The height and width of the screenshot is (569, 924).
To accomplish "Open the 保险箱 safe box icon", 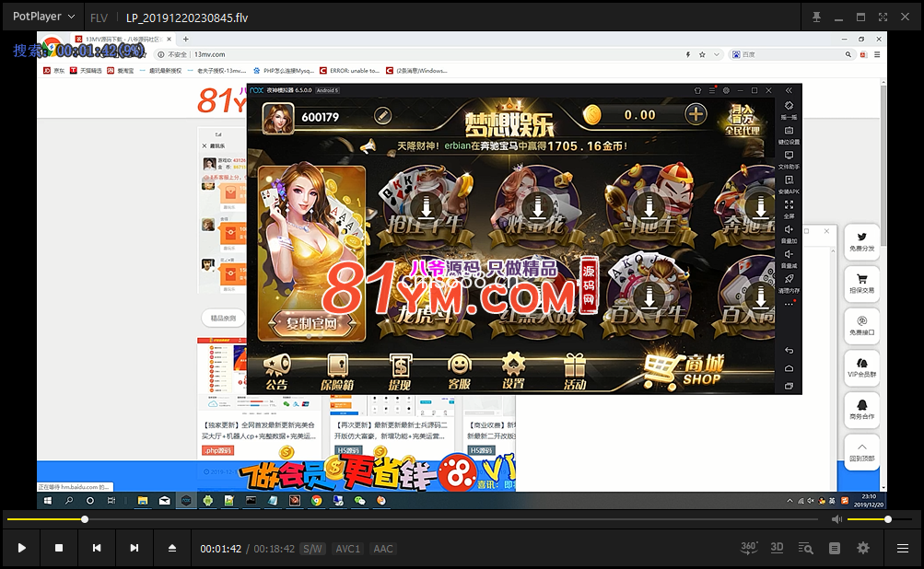I will click(x=337, y=372).
